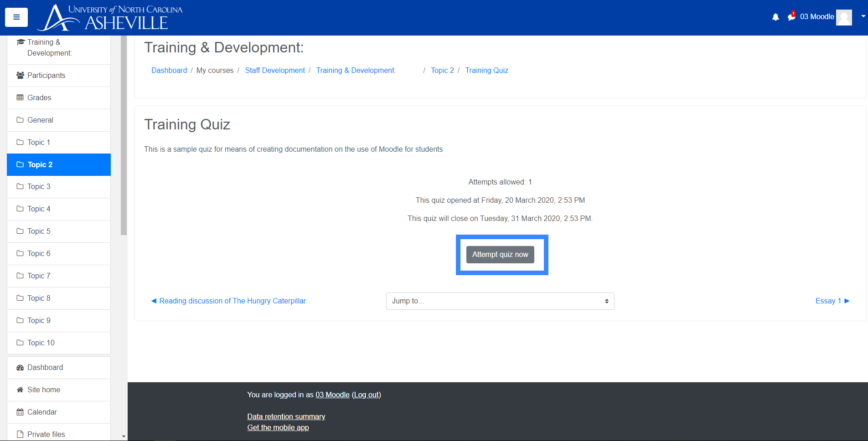Go to next activity Essay 1
The height and width of the screenshot is (441, 868).
pos(832,301)
